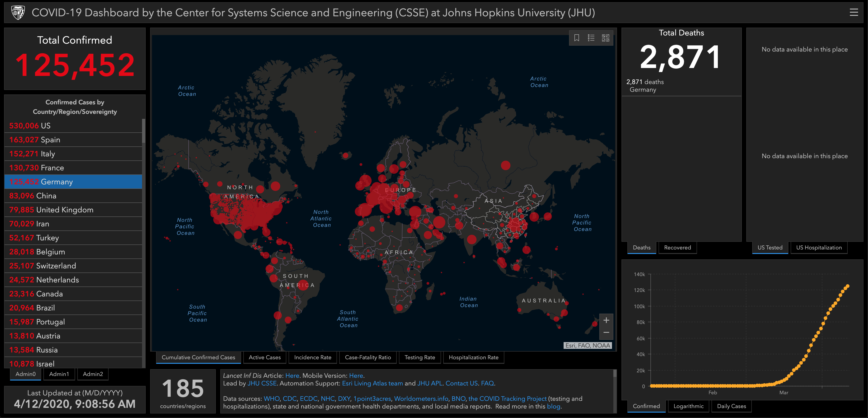Click the Johns Hopkins shield logo

click(x=18, y=13)
